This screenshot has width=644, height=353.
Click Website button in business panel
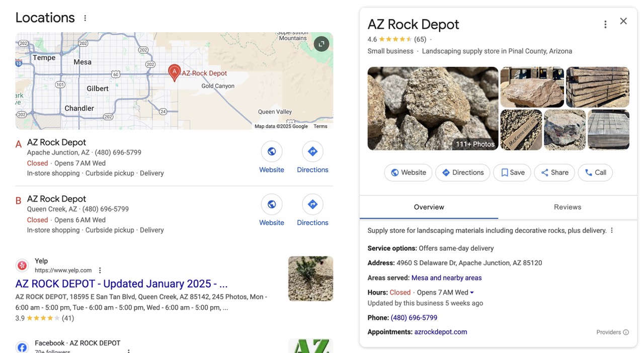coord(408,172)
